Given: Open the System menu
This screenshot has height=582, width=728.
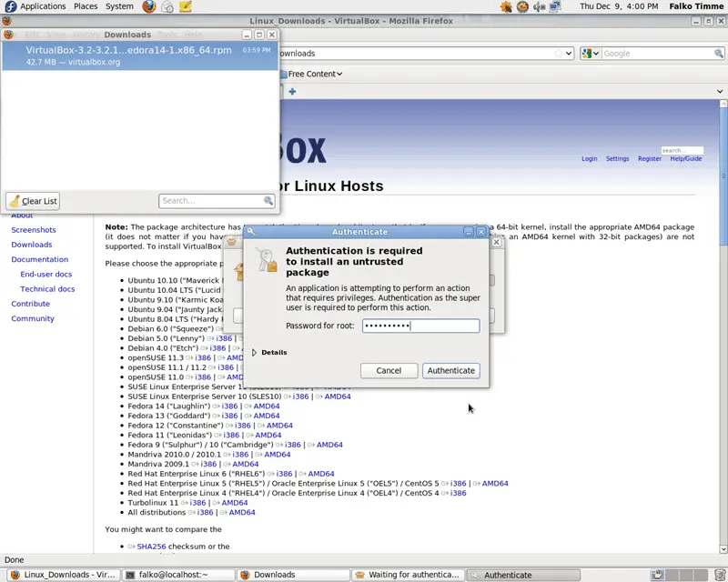Looking at the screenshot, I should (x=119, y=6).
